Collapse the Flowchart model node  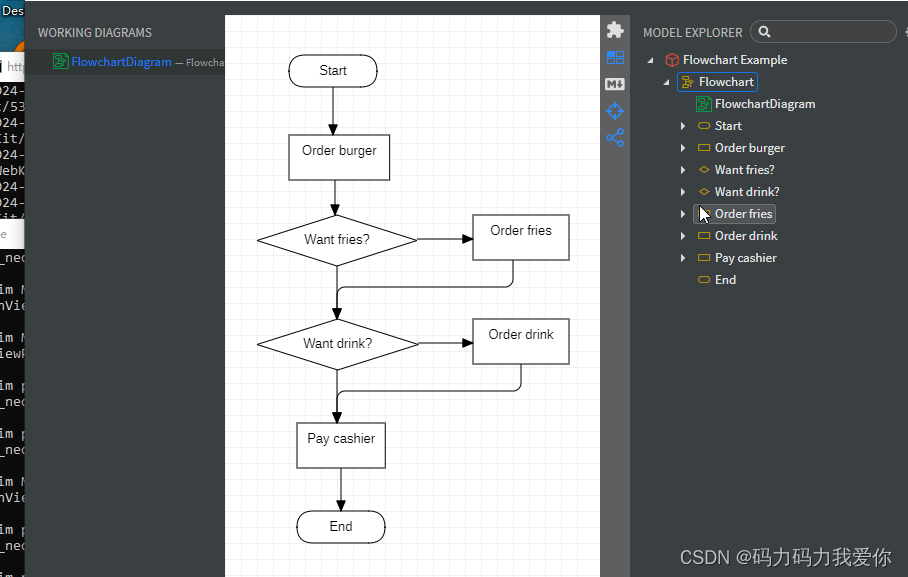[667, 82]
